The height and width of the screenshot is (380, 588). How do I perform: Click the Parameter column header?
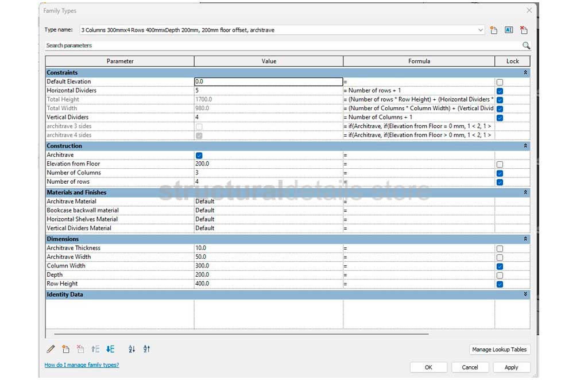(120, 61)
